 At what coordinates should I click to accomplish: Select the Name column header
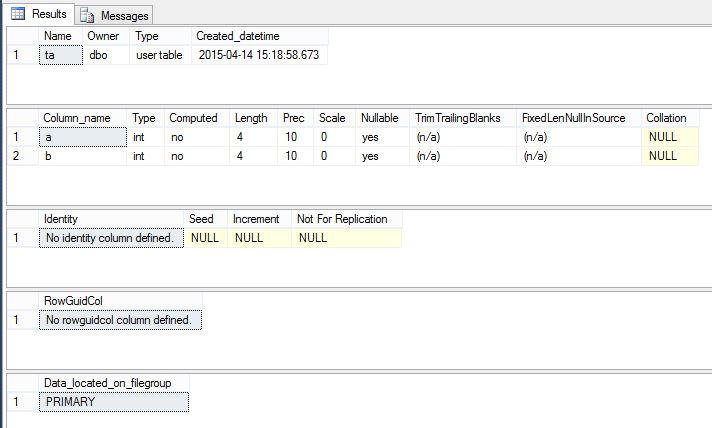[x=60, y=36]
